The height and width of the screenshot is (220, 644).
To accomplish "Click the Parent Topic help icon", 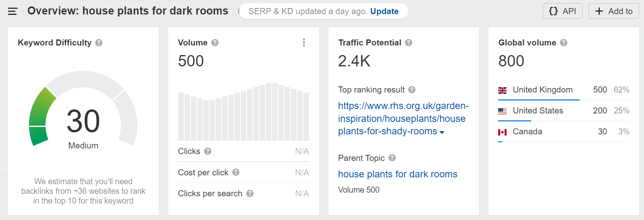I will (x=392, y=158).
